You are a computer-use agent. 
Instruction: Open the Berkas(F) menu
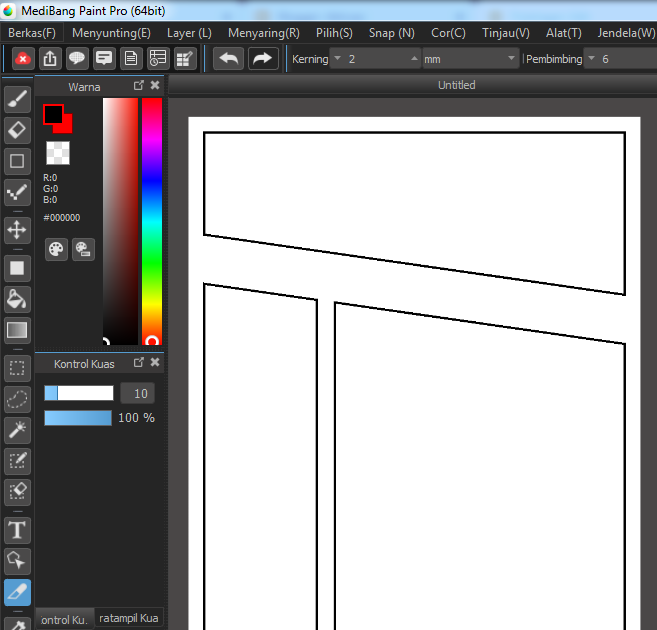click(x=32, y=33)
